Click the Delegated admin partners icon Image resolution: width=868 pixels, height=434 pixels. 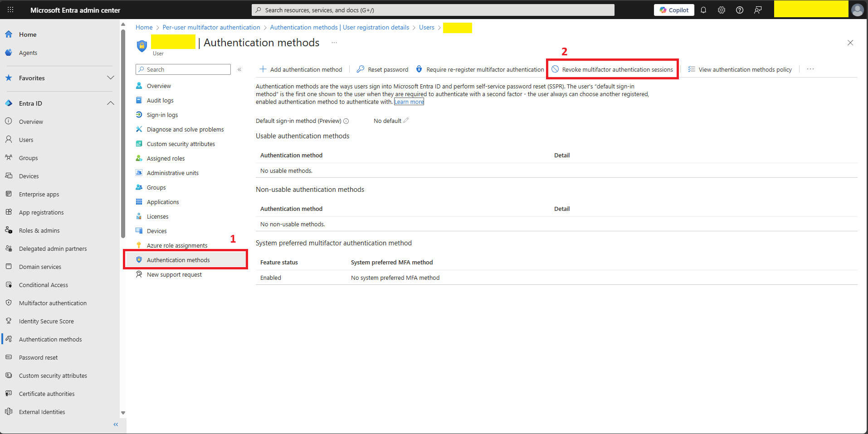[x=9, y=249]
